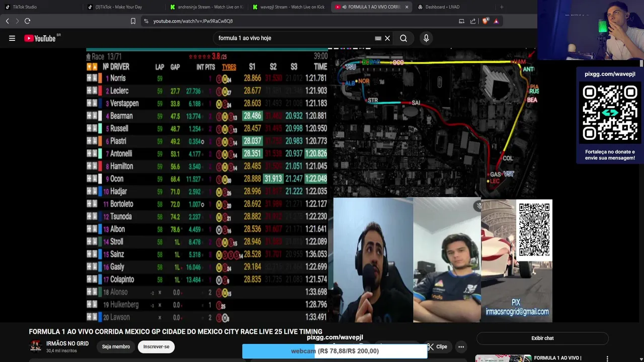Click Verstappen in the timing list

[124, 104]
